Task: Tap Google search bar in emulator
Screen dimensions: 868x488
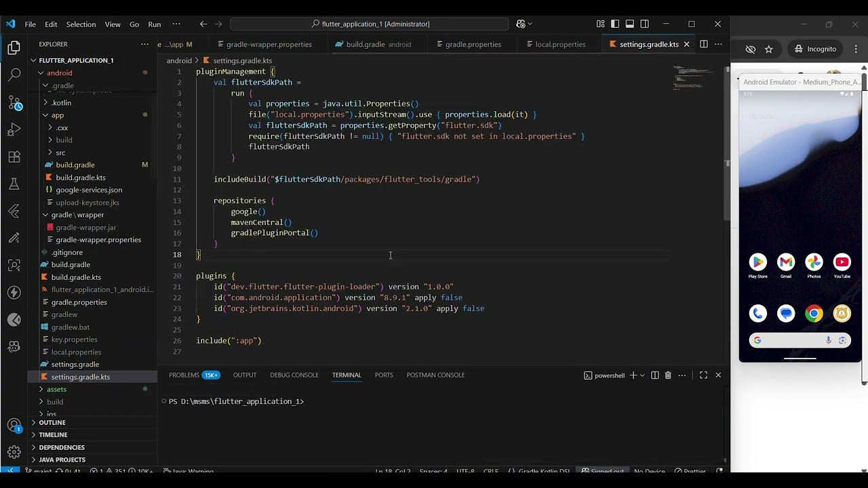Action: click(x=800, y=340)
